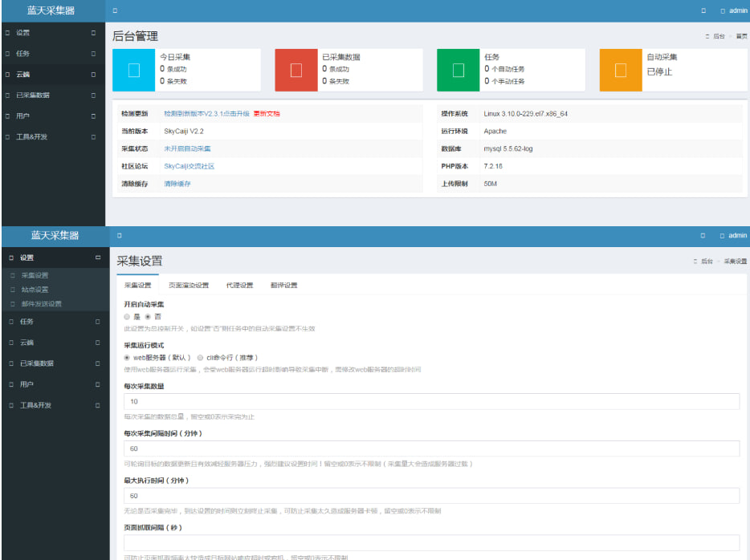Viewport: 750px width, 560px height.
Task: Click the 清除缓存 link
Action: [177, 184]
